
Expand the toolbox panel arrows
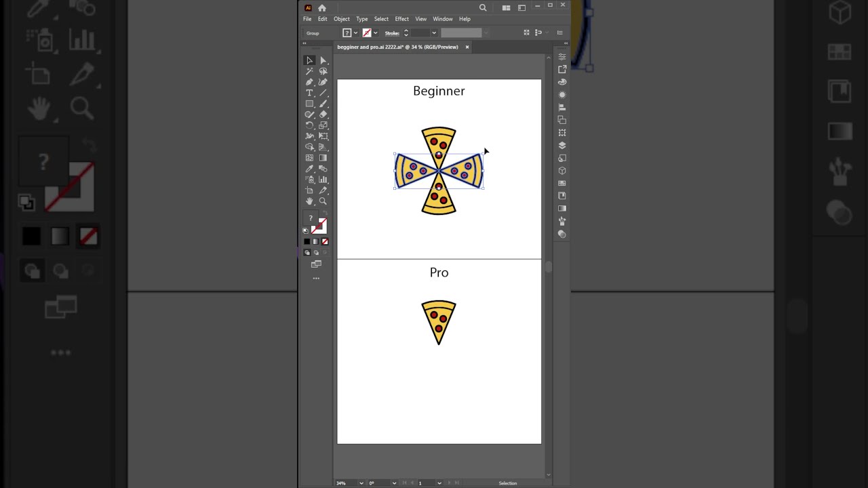click(304, 43)
